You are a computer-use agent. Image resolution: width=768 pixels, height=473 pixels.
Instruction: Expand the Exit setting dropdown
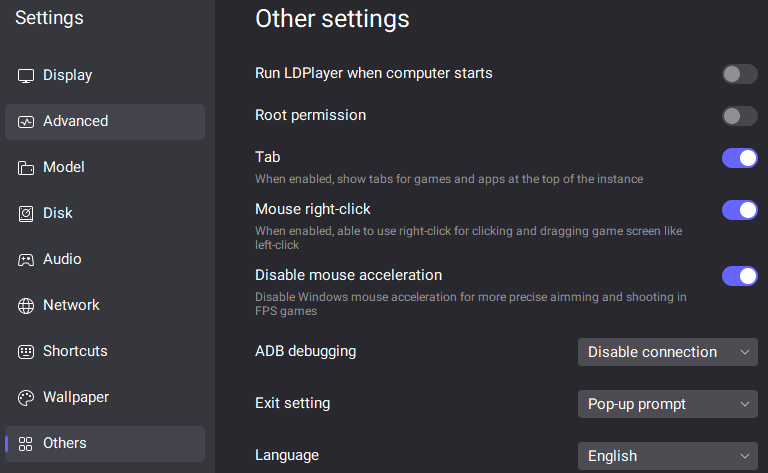(x=668, y=404)
